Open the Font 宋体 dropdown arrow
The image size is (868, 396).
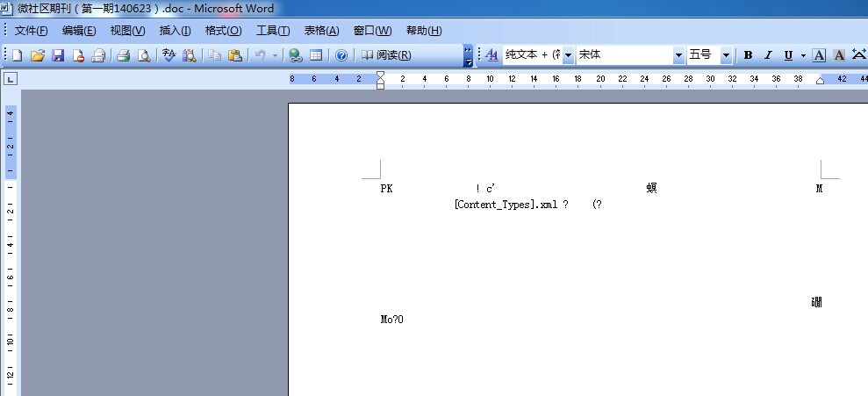678,55
